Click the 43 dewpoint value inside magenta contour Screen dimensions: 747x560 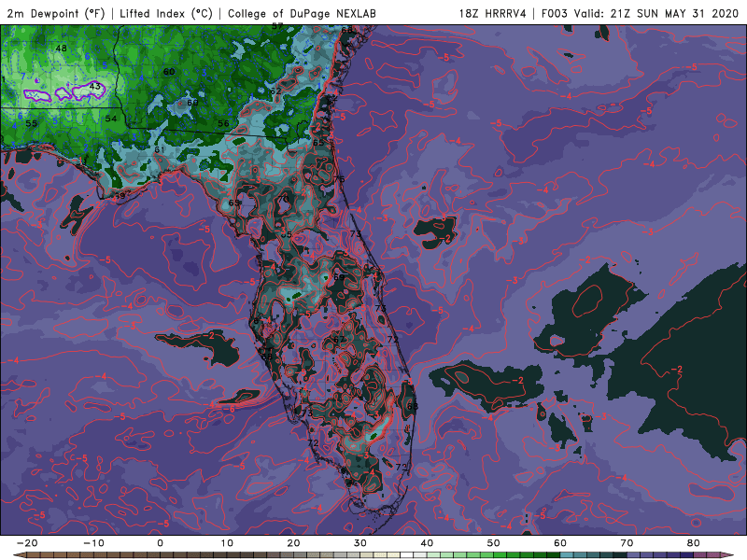click(x=95, y=86)
